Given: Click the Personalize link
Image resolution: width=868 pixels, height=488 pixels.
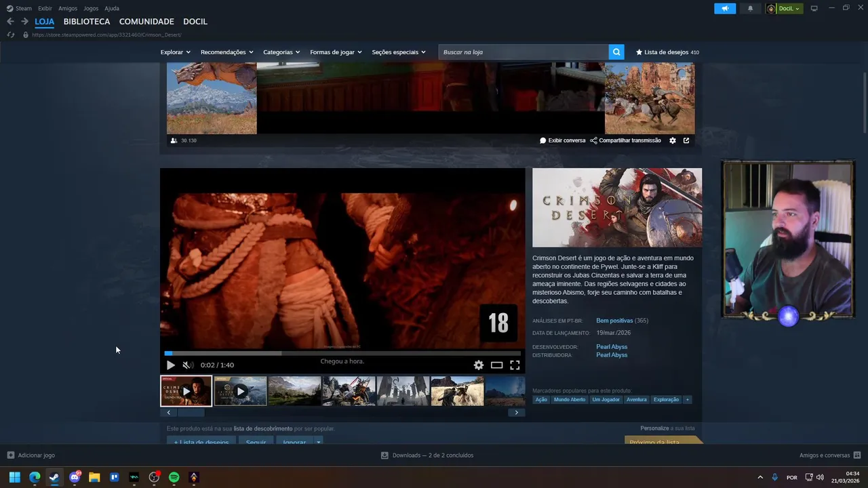Looking at the screenshot, I should point(654,428).
